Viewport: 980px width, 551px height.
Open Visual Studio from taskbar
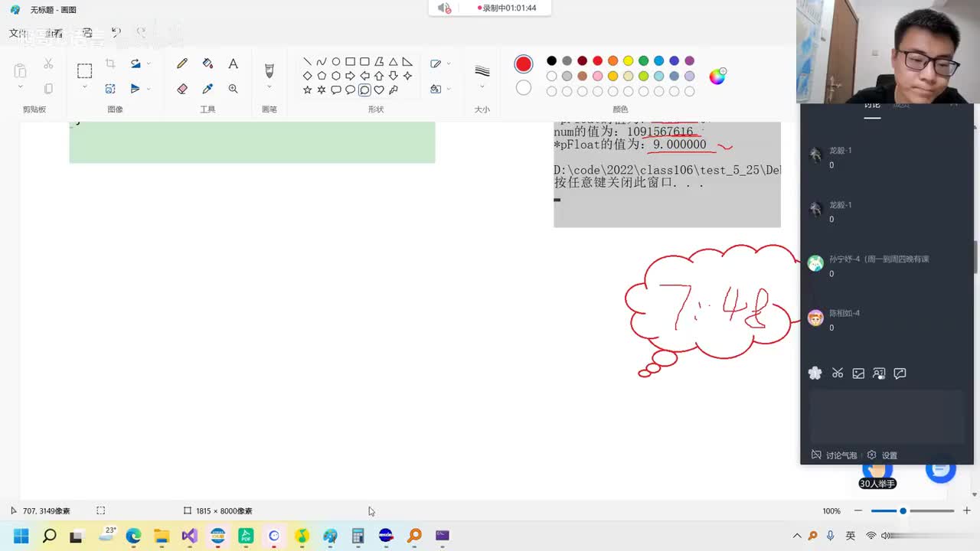point(189,536)
